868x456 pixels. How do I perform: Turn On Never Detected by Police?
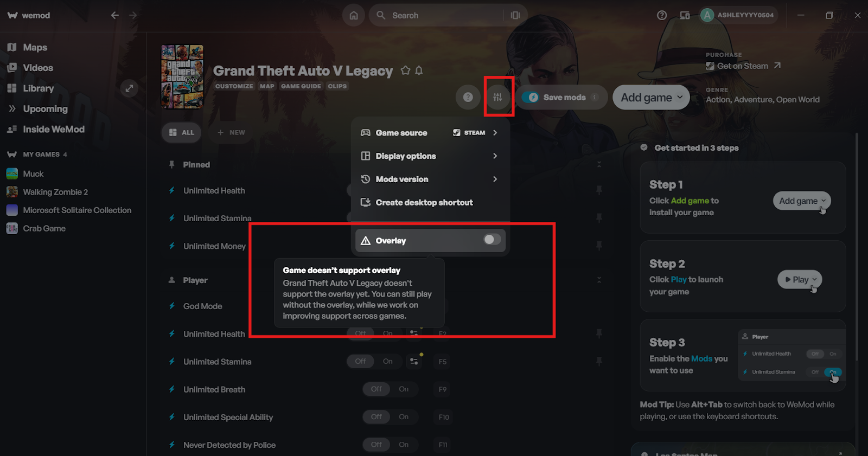click(x=404, y=444)
